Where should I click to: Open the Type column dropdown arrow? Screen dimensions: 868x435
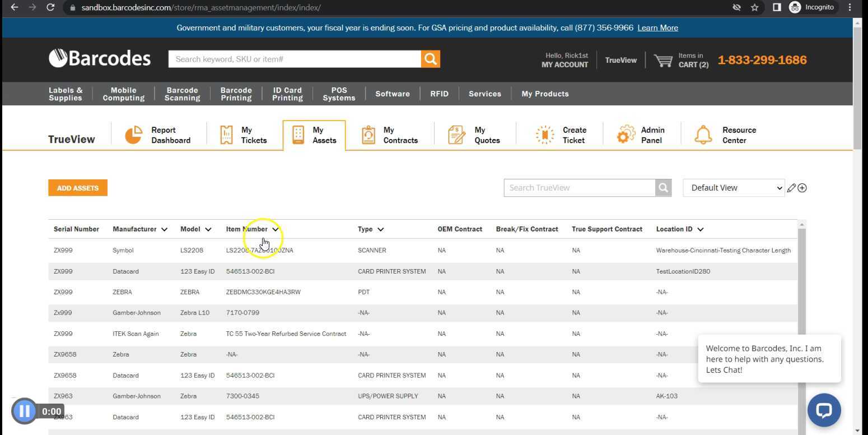coord(380,229)
